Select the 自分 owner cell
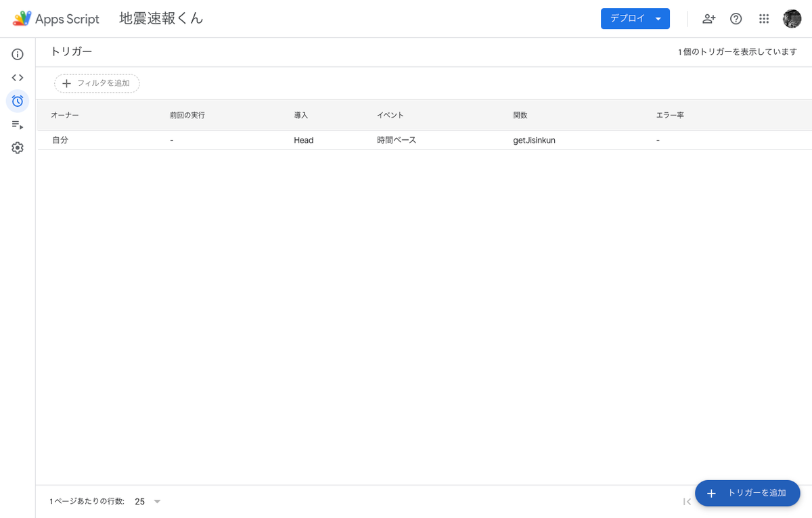This screenshot has width=812, height=518. pos(60,140)
